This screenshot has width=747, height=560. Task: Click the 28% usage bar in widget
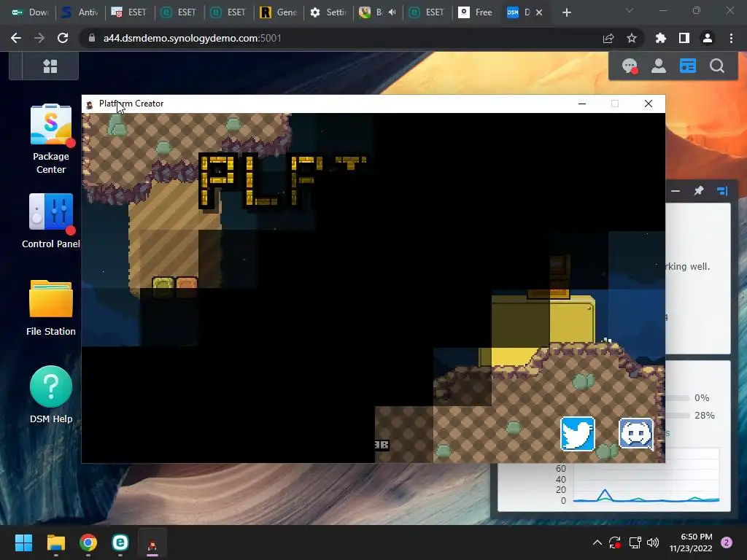(x=678, y=415)
